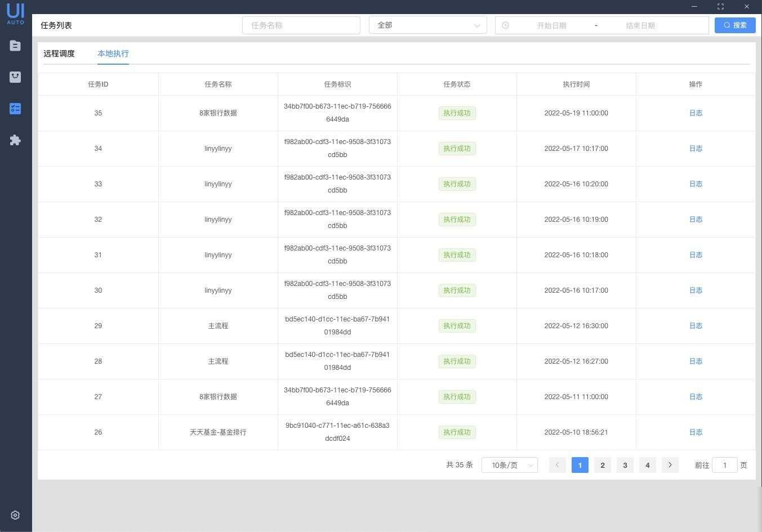Expand the 全部 status dropdown
Screen dimensions: 762x532
click(428, 25)
